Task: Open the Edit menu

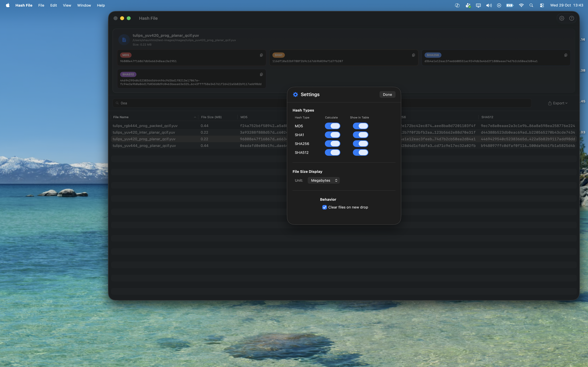Action: pos(53,5)
